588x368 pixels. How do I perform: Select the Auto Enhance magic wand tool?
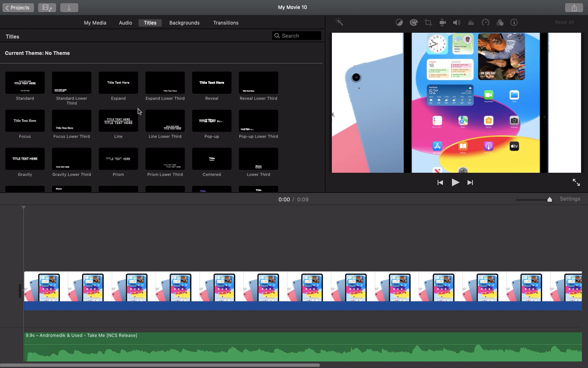tap(339, 22)
